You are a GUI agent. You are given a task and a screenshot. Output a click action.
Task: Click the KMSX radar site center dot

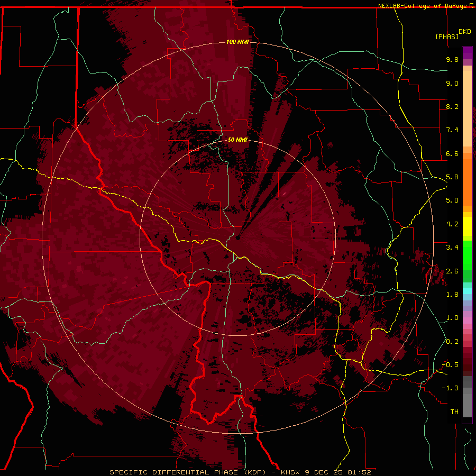[x=237, y=237]
